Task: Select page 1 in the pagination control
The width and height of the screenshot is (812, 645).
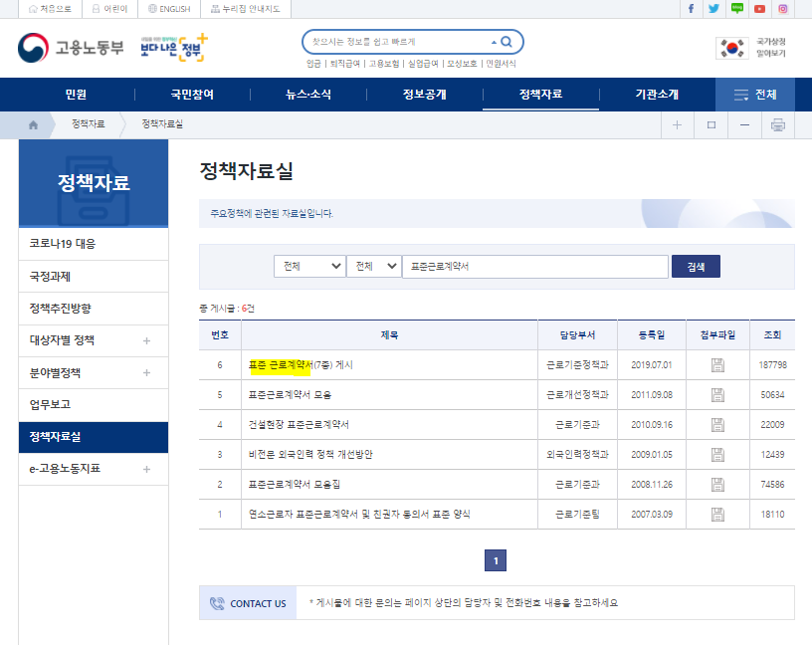Action: click(x=495, y=559)
